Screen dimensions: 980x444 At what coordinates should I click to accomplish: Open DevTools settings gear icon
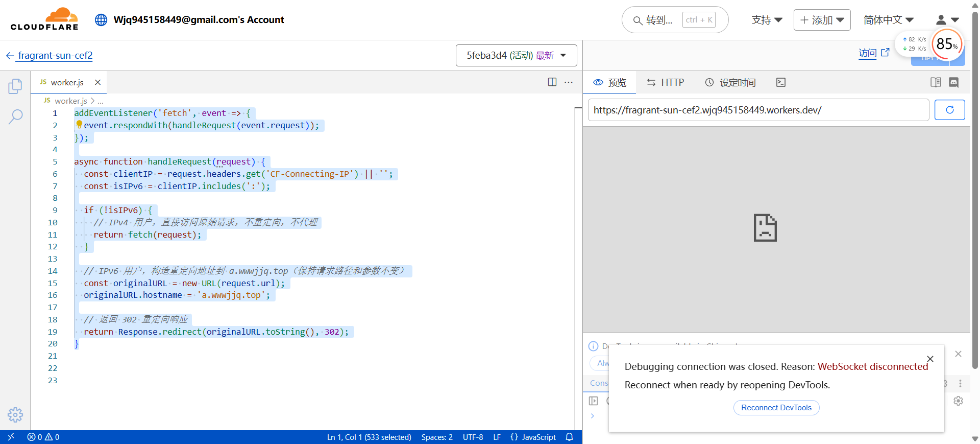click(958, 401)
